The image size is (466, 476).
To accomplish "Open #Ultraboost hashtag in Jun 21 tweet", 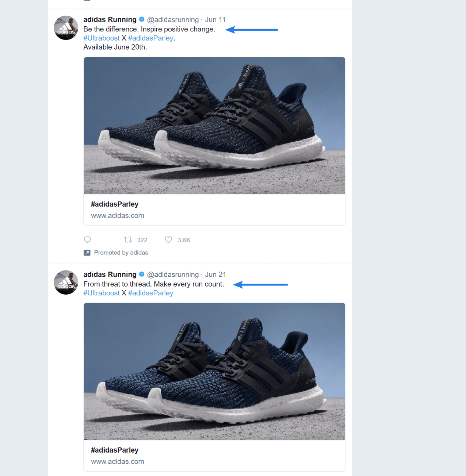I will click(102, 293).
